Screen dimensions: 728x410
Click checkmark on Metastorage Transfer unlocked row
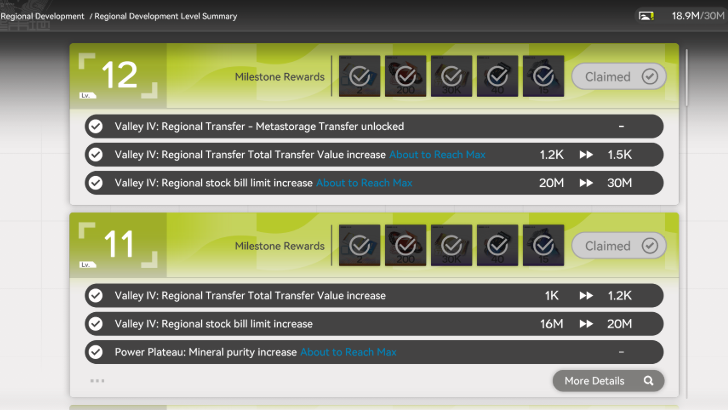click(x=96, y=126)
